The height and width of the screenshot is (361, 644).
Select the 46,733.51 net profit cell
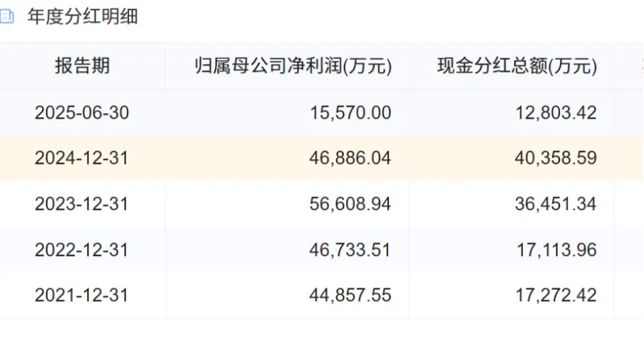point(350,250)
